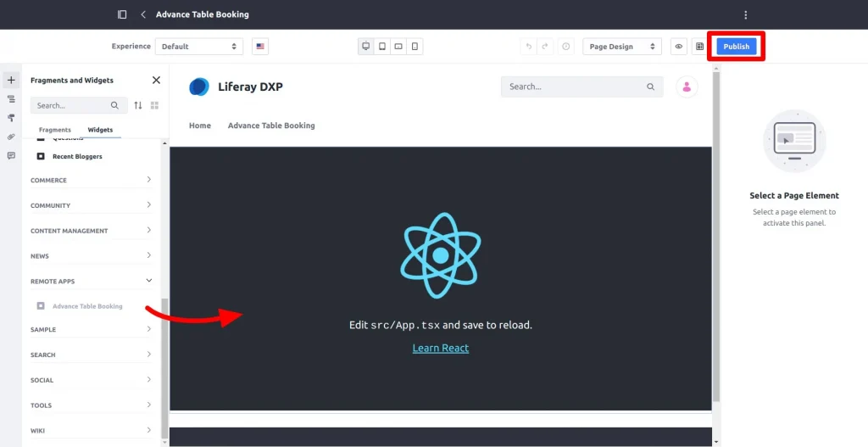Click the Select a Page Element heading
The width and height of the screenshot is (868, 447).
[x=794, y=196]
